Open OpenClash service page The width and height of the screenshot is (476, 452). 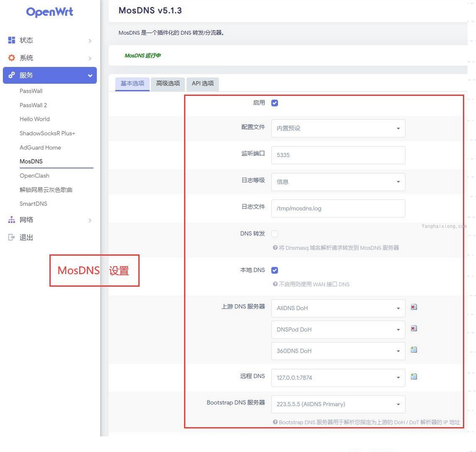[x=34, y=176]
